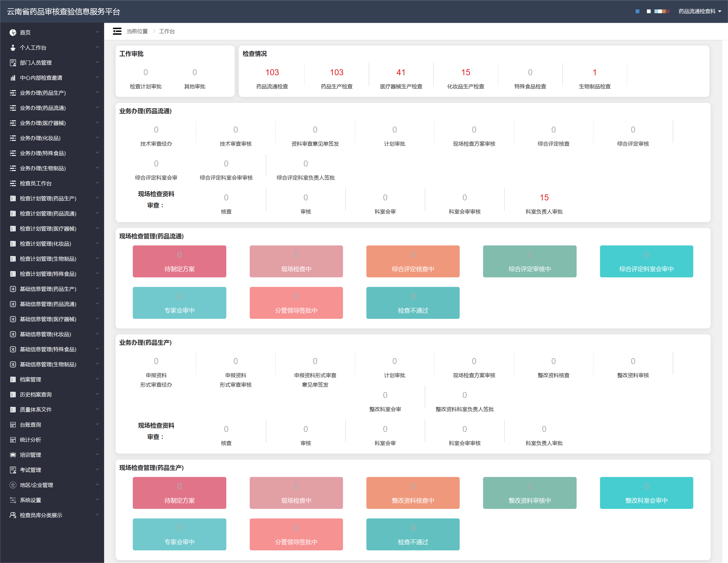This screenshot has height=563, width=728.
Task: Expand chevron on 基础信息管理(药品流通) row
Action: [x=97, y=304]
